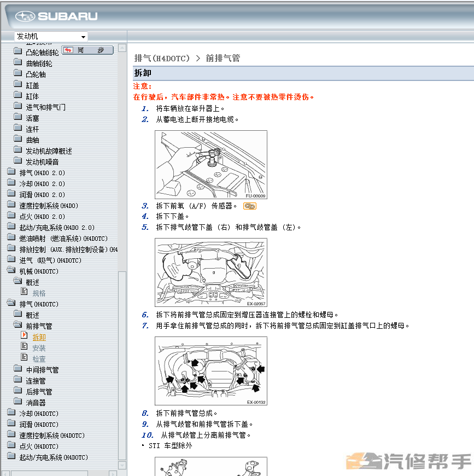The height and width of the screenshot is (476, 474).
Task: Click the document icon beside 检查
Action: (24, 357)
